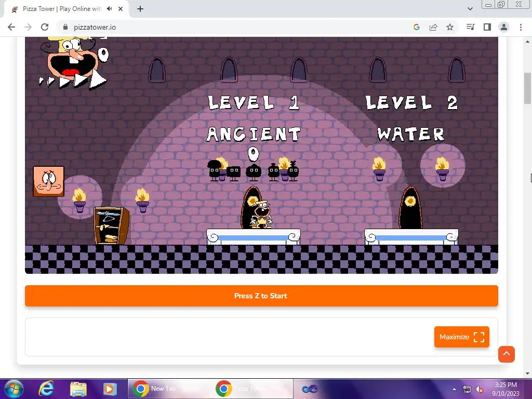Click the orange scroll-to-top arrow button
This screenshot has width=532, height=399.
coord(507,354)
